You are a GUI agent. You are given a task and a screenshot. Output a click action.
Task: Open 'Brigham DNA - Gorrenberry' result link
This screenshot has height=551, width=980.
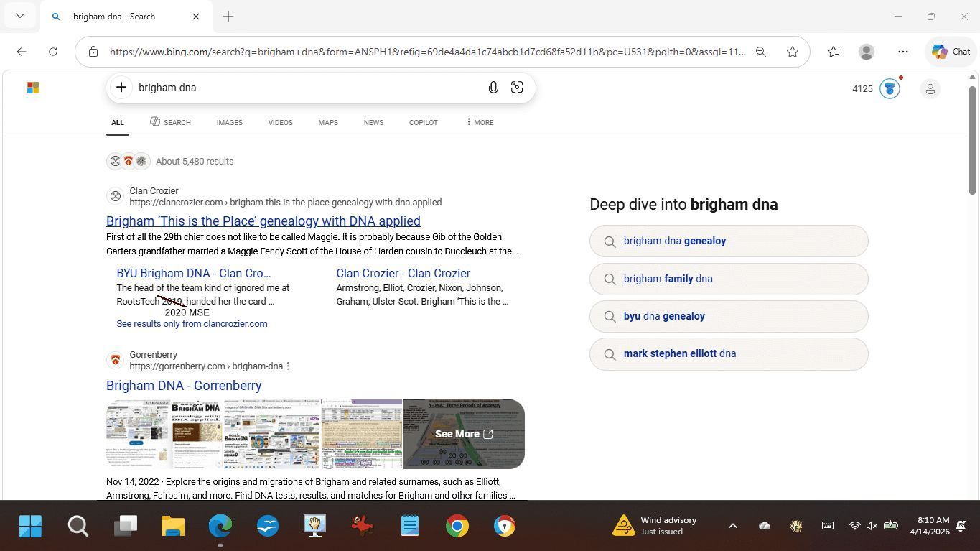pyautogui.click(x=184, y=386)
